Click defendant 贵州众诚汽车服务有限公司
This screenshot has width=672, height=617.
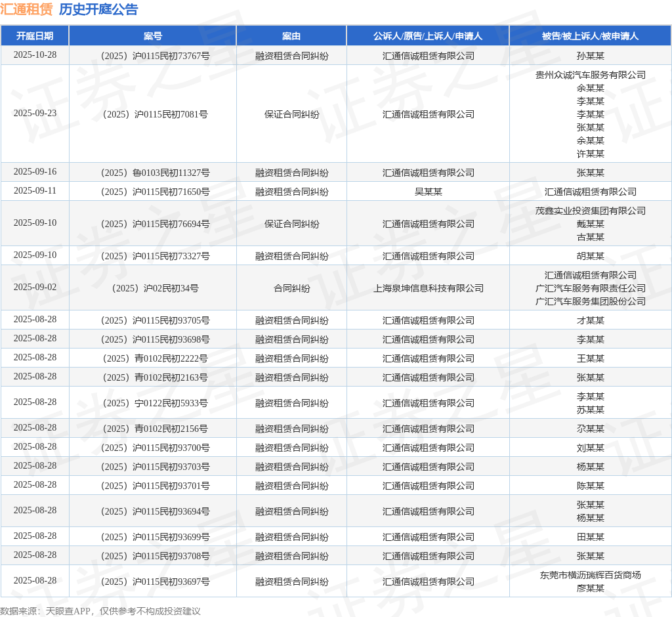click(590, 75)
